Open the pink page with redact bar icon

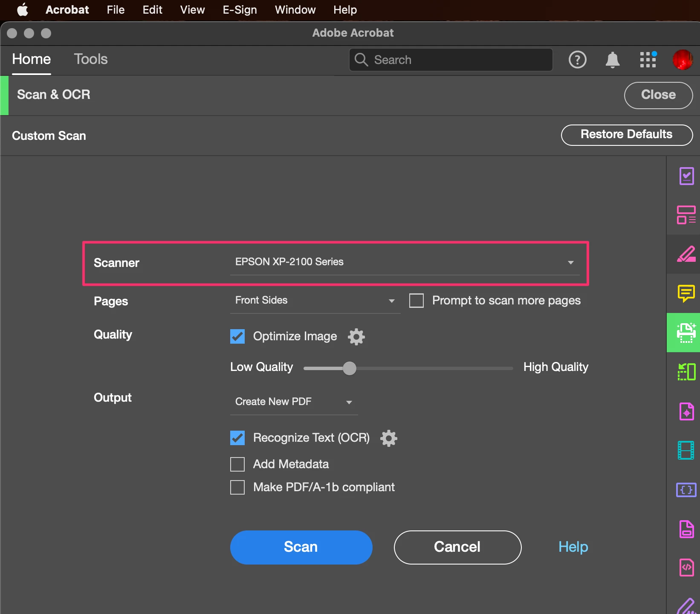(686, 529)
